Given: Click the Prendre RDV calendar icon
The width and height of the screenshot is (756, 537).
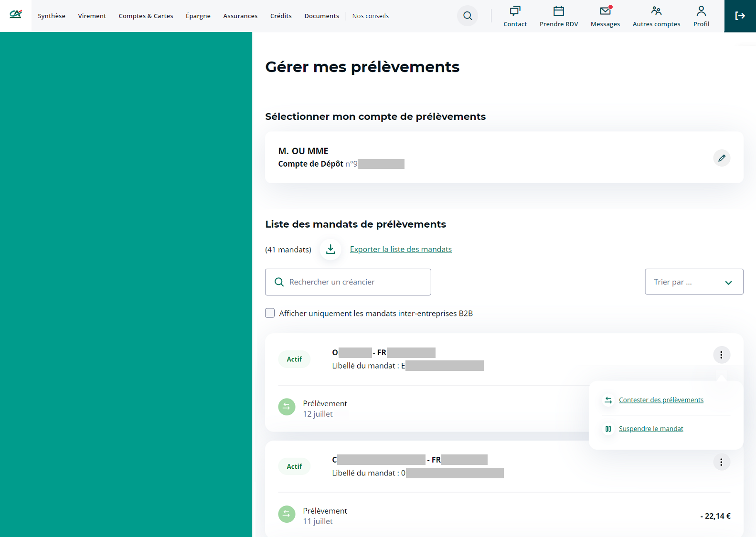Looking at the screenshot, I should [558, 11].
